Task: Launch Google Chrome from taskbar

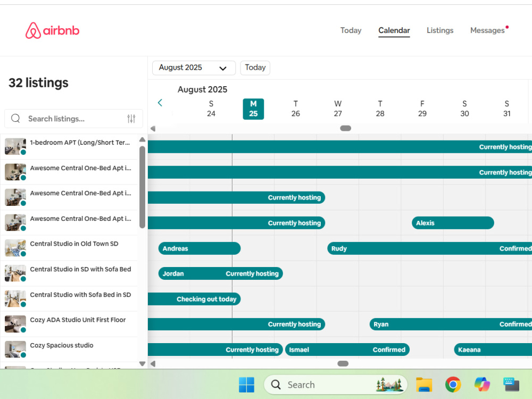Action: click(453, 385)
